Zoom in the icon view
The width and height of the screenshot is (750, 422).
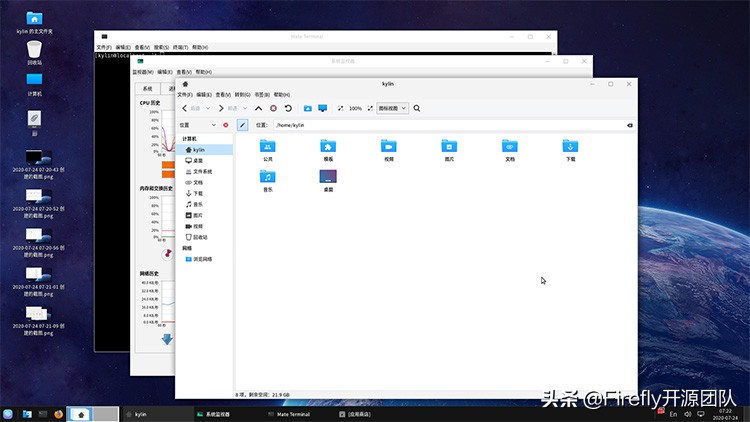point(370,109)
